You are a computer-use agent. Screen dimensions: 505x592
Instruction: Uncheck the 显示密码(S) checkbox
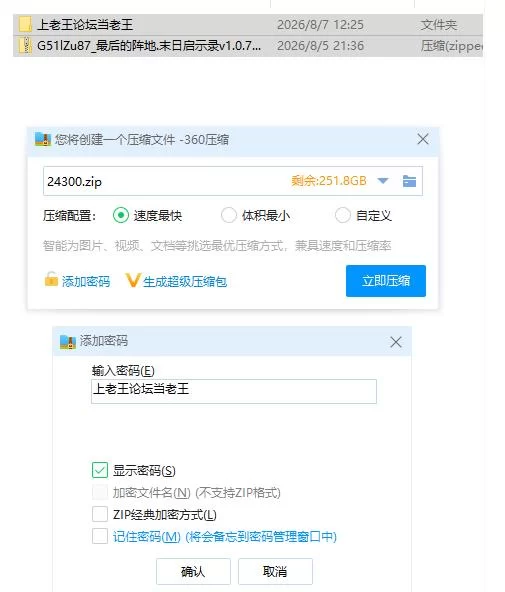pyautogui.click(x=100, y=470)
